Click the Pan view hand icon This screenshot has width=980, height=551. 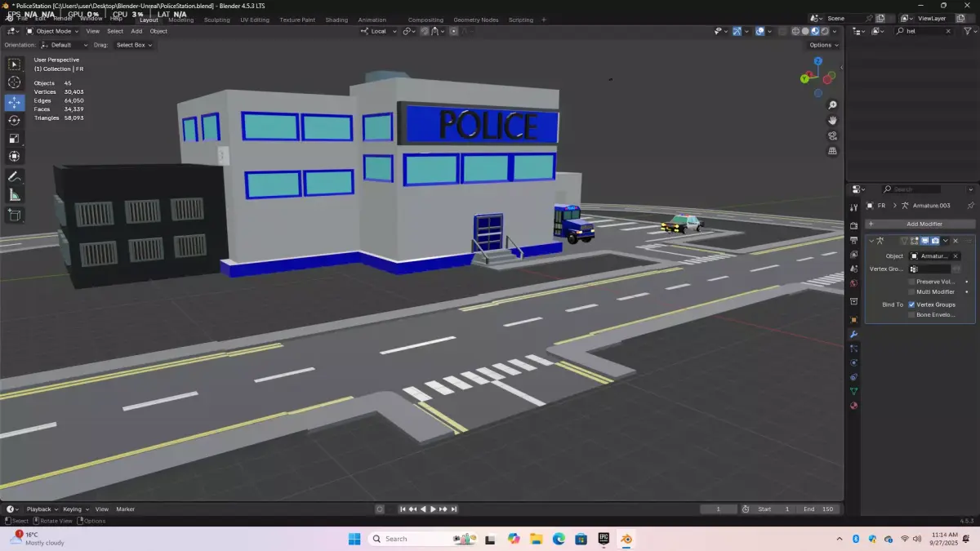(x=832, y=120)
